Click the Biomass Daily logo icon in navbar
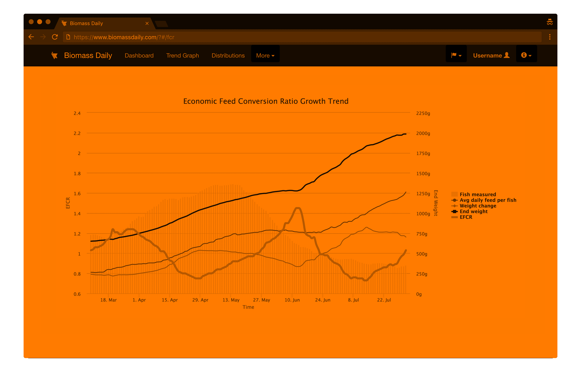 [x=54, y=55]
